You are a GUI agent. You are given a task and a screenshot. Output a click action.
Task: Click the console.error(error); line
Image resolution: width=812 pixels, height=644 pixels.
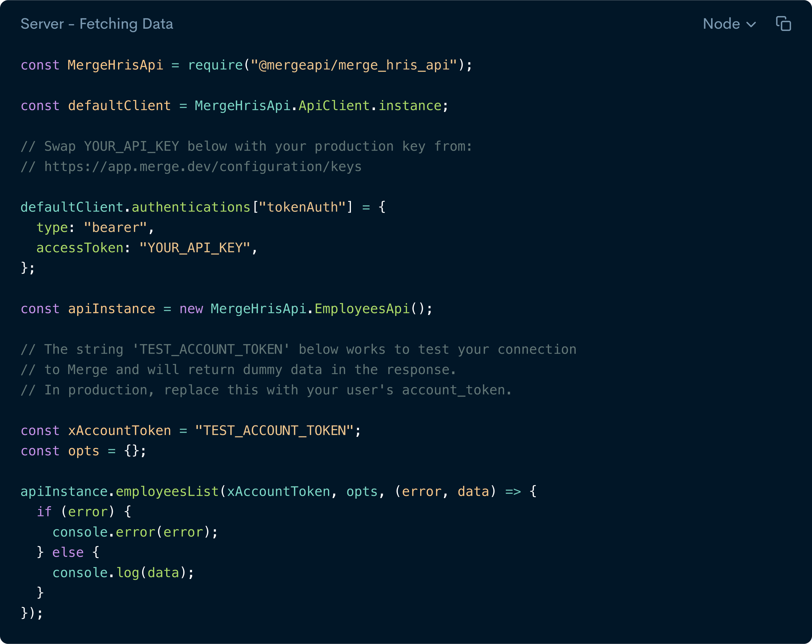[x=135, y=532]
